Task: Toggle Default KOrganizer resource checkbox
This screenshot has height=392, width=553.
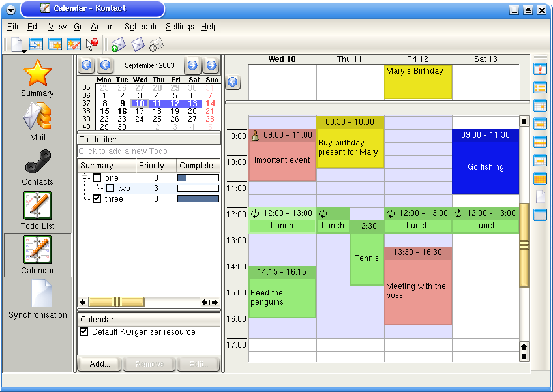Action: (83, 332)
